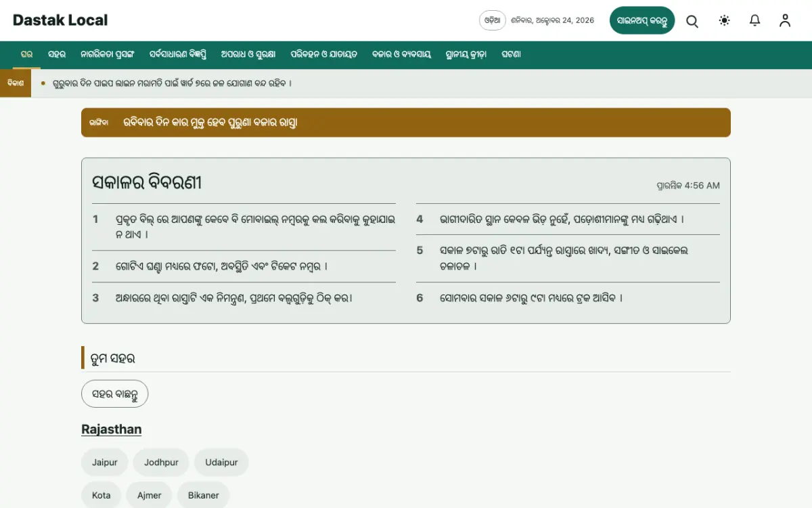Choose the Bikaner city chip
The image size is (812, 508).
click(x=204, y=495)
